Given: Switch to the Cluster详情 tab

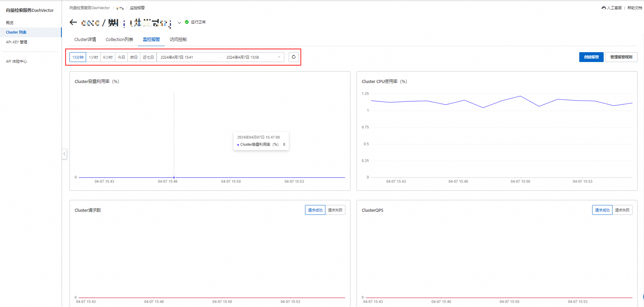Looking at the screenshot, I should (85, 39).
